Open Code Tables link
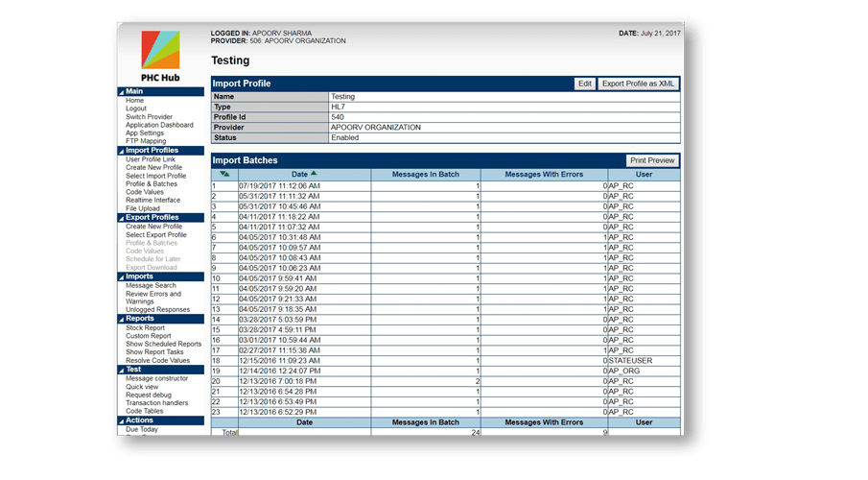The width and height of the screenshot is (868, 480). pos(145,411)
